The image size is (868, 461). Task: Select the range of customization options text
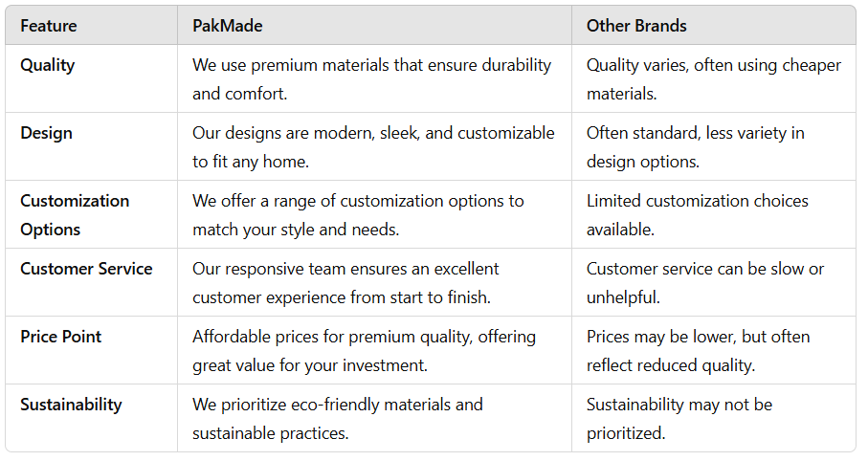pos(358,215)
